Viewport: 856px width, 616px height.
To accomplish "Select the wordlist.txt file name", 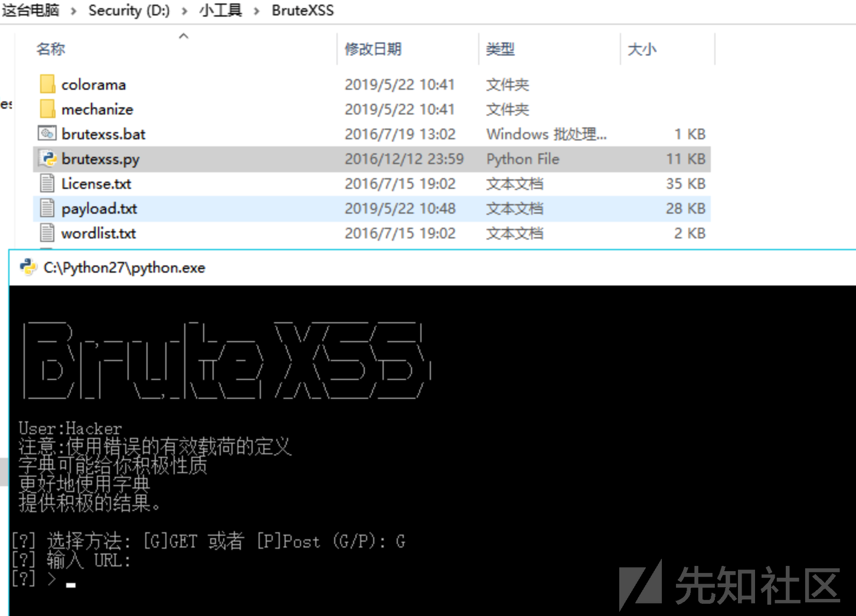I will (99, 233).
